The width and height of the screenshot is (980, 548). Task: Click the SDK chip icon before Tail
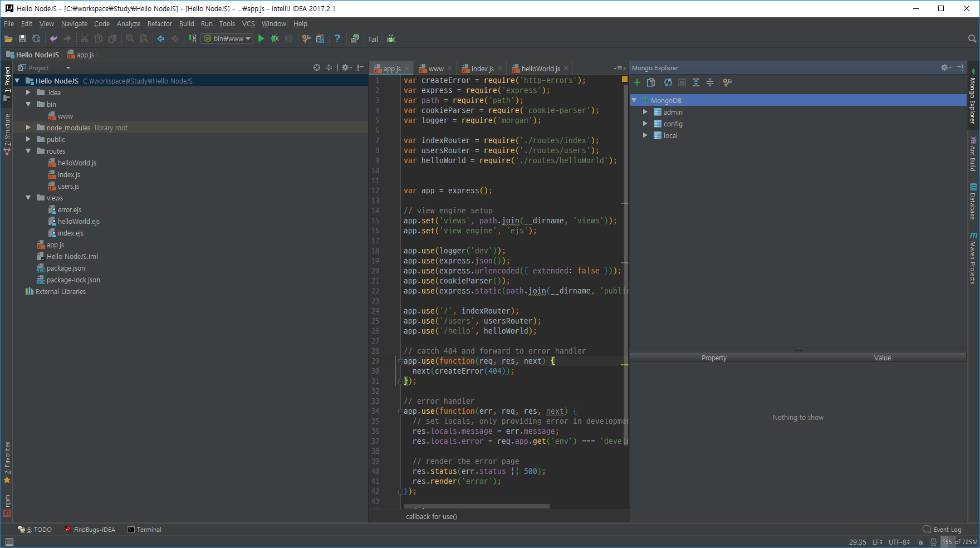tap(355, 39)
